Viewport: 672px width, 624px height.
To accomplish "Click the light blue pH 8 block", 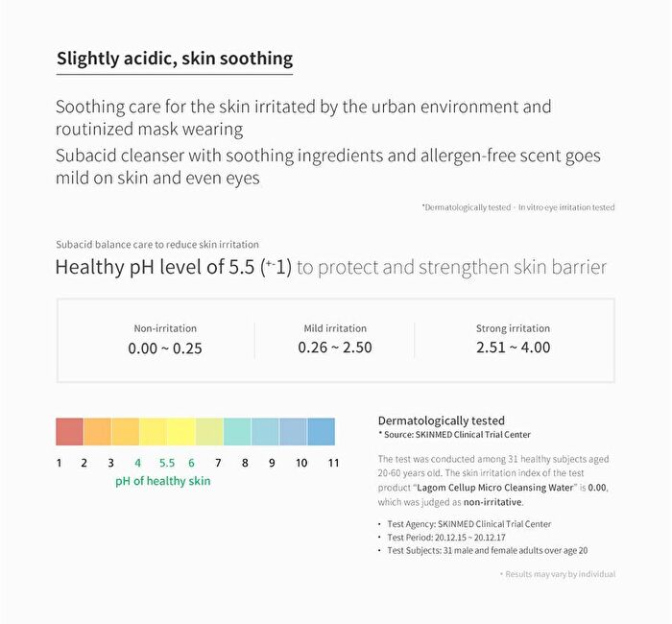I will [x=265, y=432].
